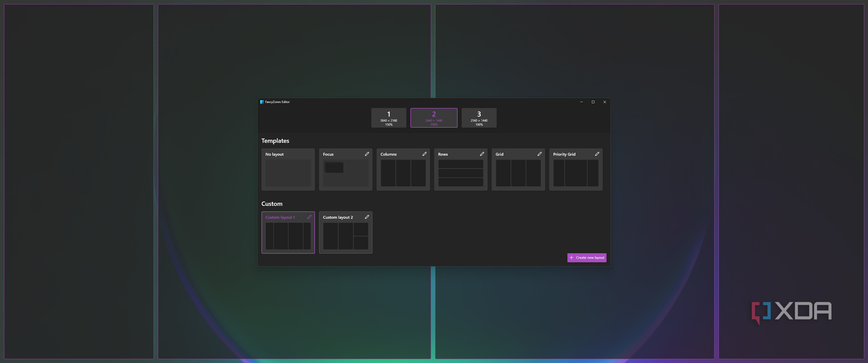Switch to monitor 3 (2560 × 1440)
The width and height of the screenshot is (868, 363).
click(x=479, y=118)
